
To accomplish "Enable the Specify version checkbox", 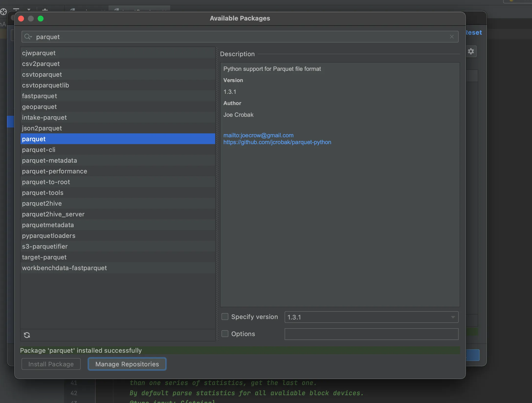I will [225, 317].
